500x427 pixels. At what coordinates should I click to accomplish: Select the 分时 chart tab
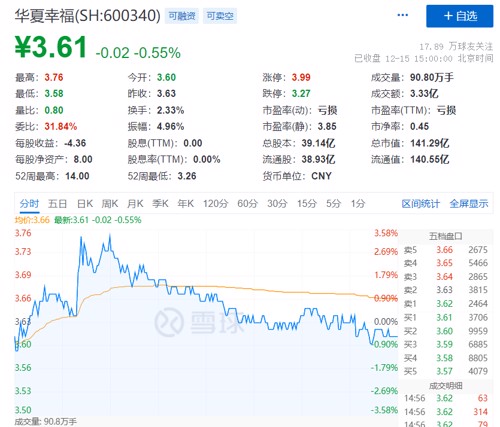click(x=29, y=203)
